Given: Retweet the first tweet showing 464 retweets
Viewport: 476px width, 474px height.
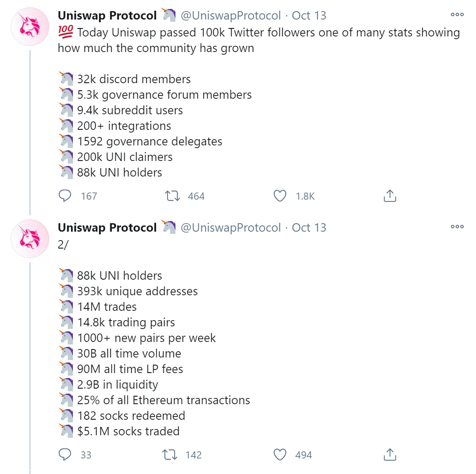Looking at the screenshot, I should (x=172, y=196).
